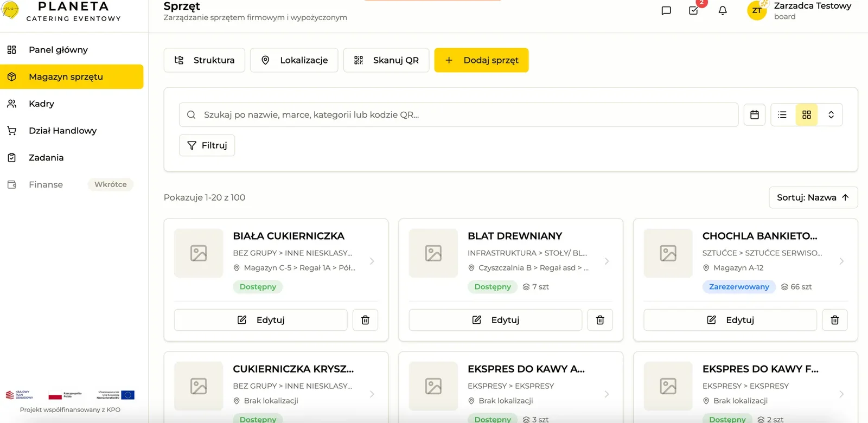This screenshot has width=868, height=423.
Task: Open CHOCHLA BANKIETO... details chevron
Action: [841, 261]
